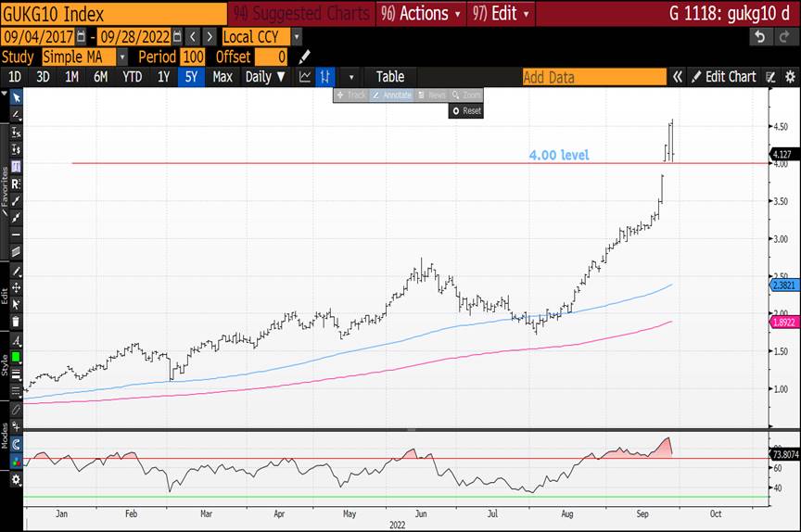Click the Offset field showing 0
This screenshot has height=532, width=801.
click(x=272, y=57)
